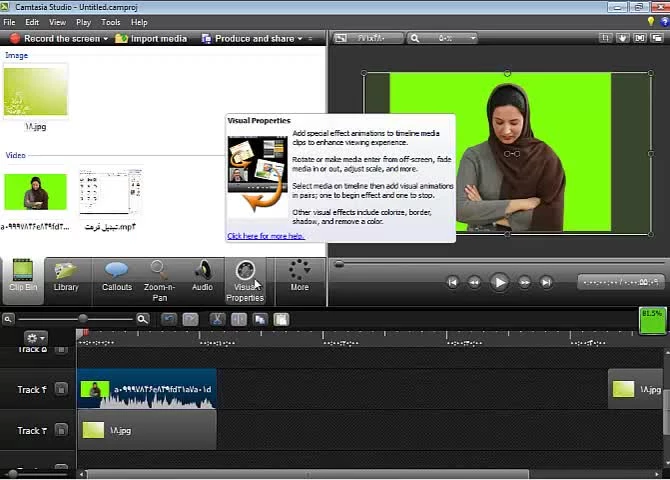Open the Play menu
The image size is (670, 480).
(84, 22)
